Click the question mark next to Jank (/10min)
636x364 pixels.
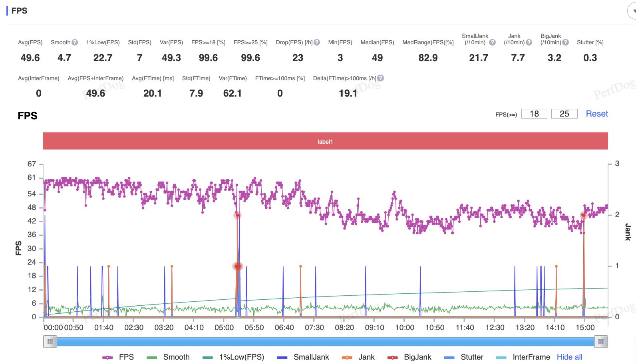(529, 42)
